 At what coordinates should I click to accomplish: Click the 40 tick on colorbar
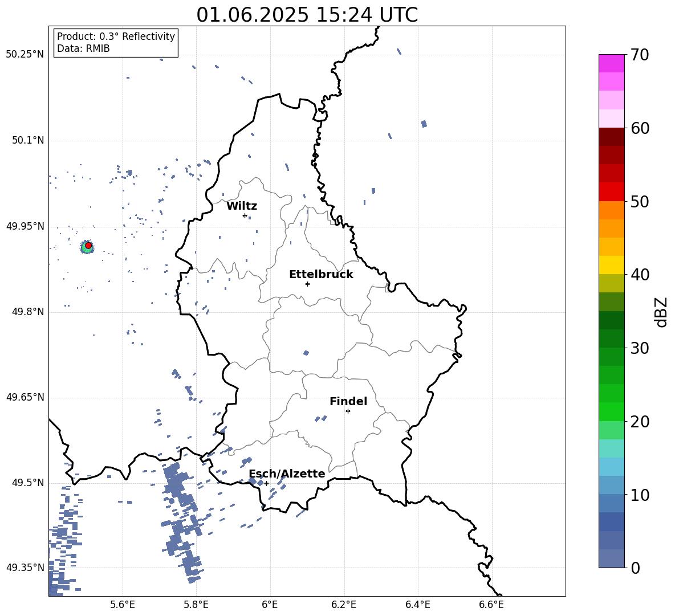click(640, 275)
